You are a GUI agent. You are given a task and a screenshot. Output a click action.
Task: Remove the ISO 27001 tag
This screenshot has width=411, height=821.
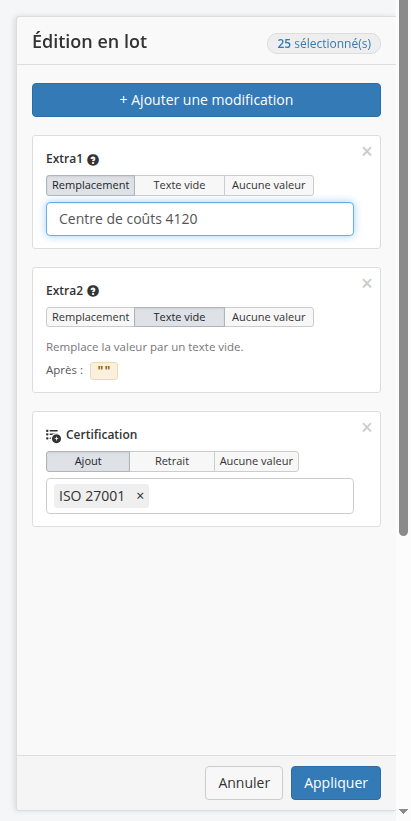[140, 496]
